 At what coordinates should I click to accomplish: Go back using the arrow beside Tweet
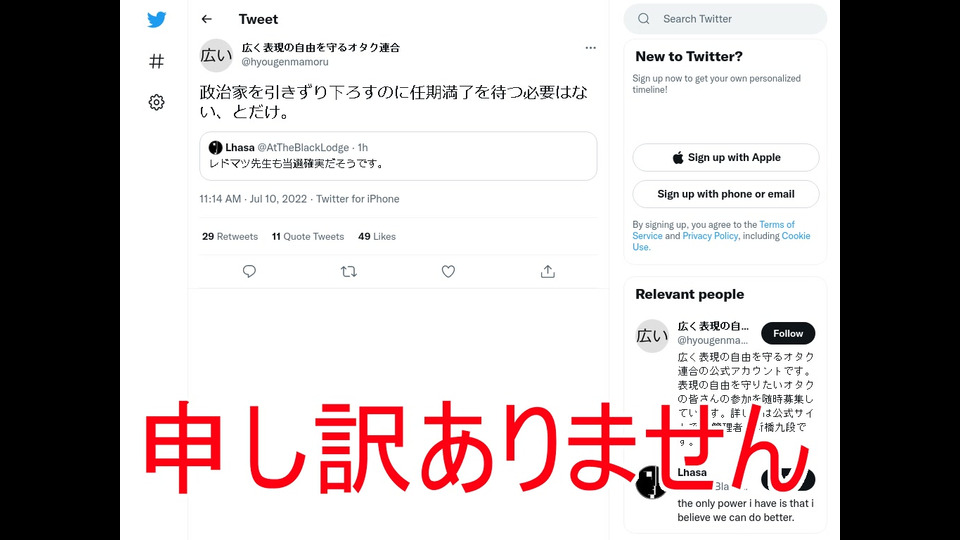coord(207,19)
